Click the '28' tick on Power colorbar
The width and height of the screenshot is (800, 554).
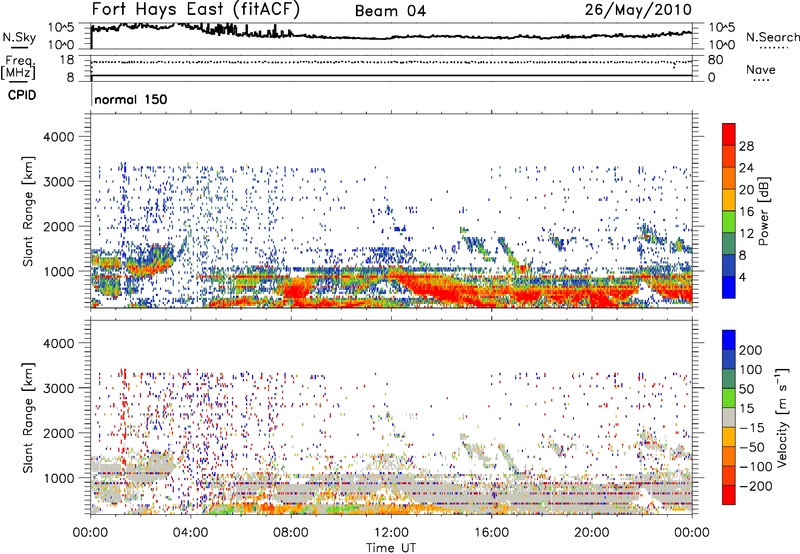pos(746,146)
